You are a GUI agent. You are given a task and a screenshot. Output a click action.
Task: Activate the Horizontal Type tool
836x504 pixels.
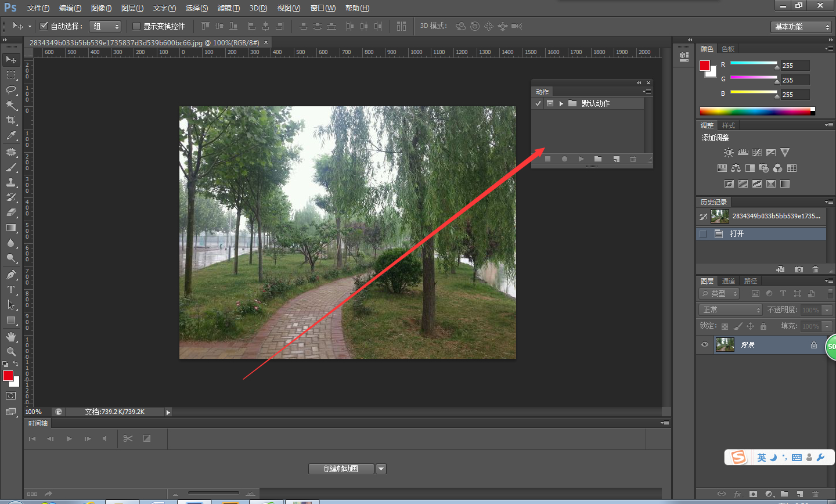coord(11,290)
